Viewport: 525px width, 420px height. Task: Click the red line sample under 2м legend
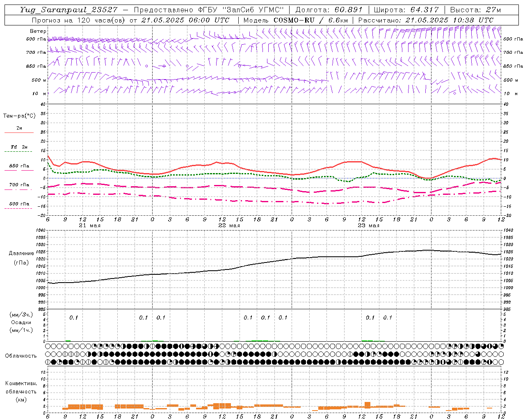19,133
